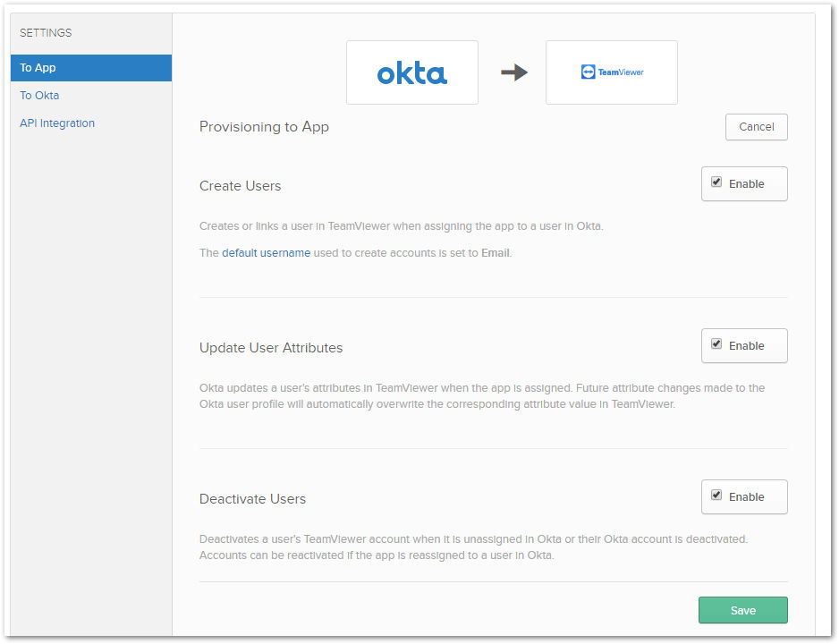Click the Create Users section title

coord(240,186)
